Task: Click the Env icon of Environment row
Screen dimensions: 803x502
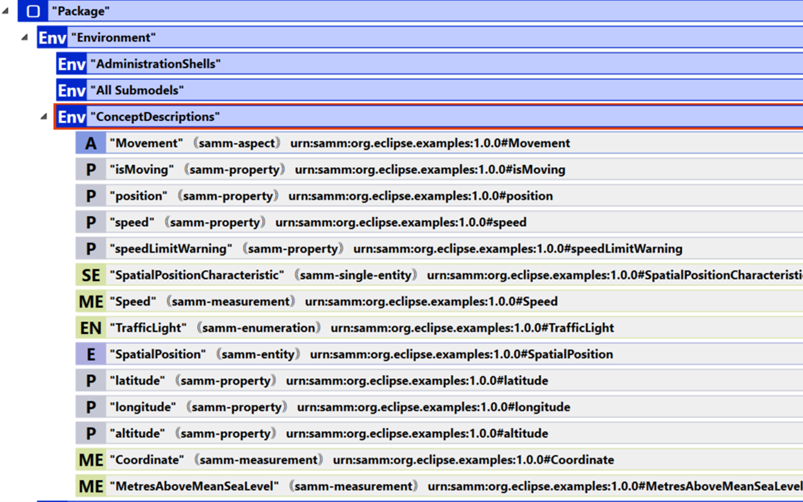Action: tap(52, 37)
